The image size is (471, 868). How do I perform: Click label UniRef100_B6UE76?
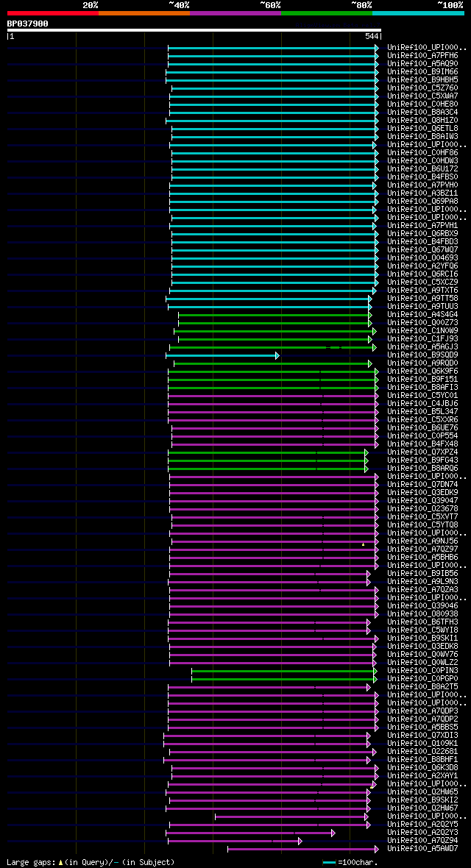422,428
